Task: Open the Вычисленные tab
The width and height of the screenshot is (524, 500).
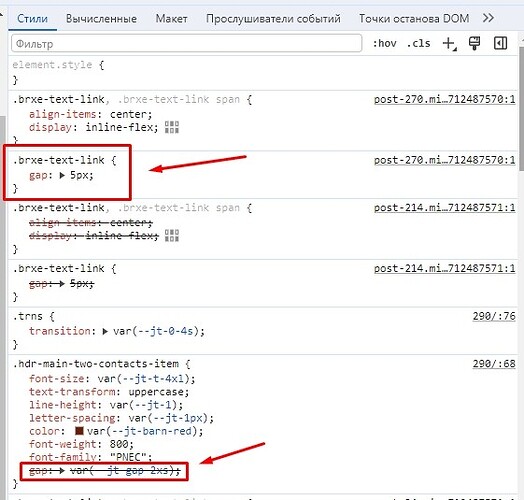Action: (x=101, y=18)
